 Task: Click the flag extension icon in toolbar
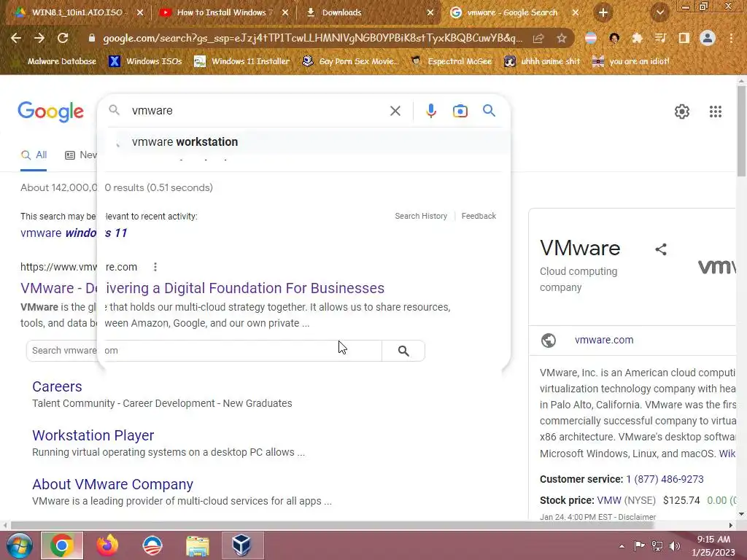click(x=591, y=38)
